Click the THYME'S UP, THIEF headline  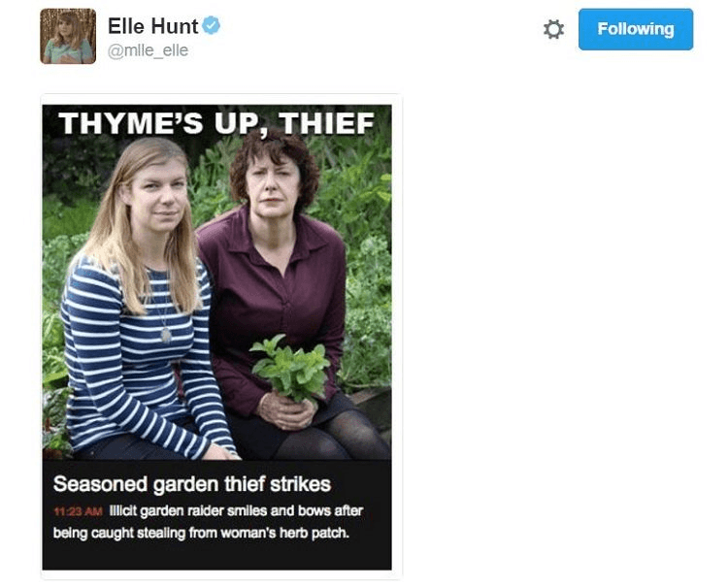coord(216,123)
